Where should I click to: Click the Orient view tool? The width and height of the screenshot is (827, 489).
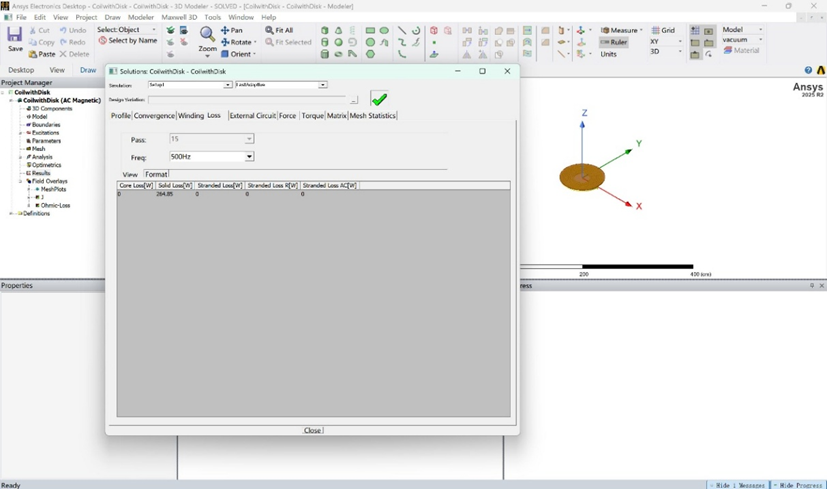[x=238, y=54]
